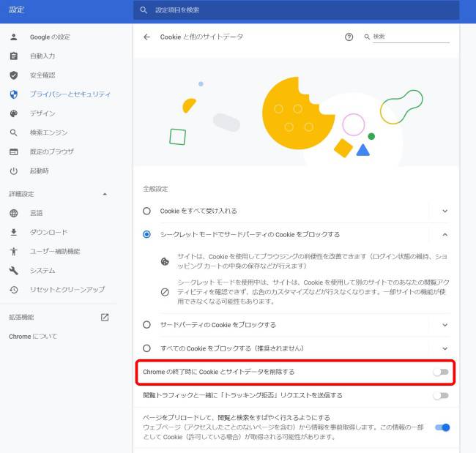Open the デザイン menu item

point(42,113)
